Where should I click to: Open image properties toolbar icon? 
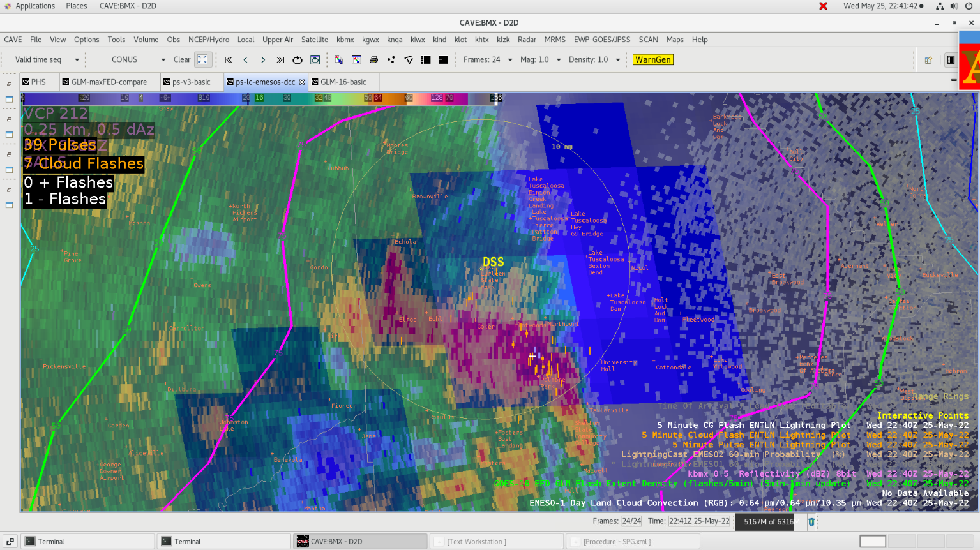[356, 59]
